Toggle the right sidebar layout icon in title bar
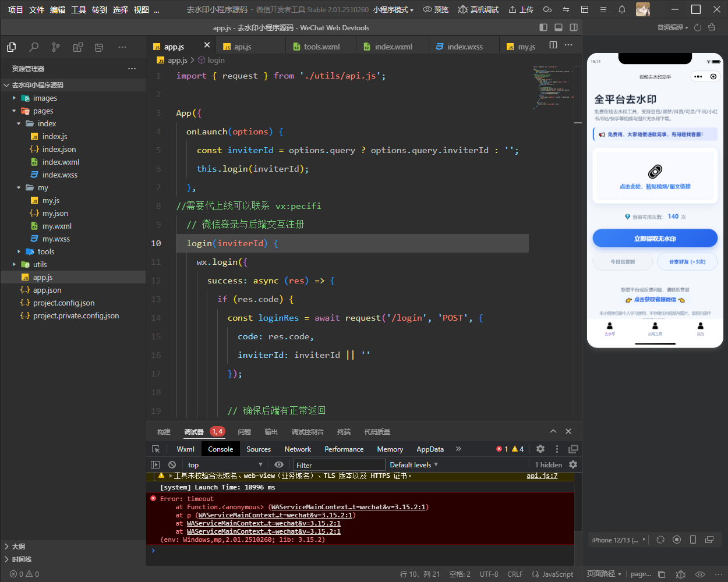 click(574, 27)
